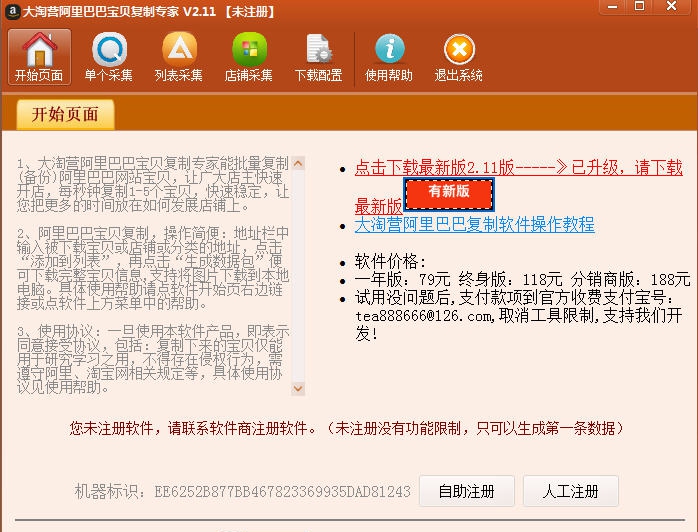Maximize the window
698x532 pixels.
(640, 7)
